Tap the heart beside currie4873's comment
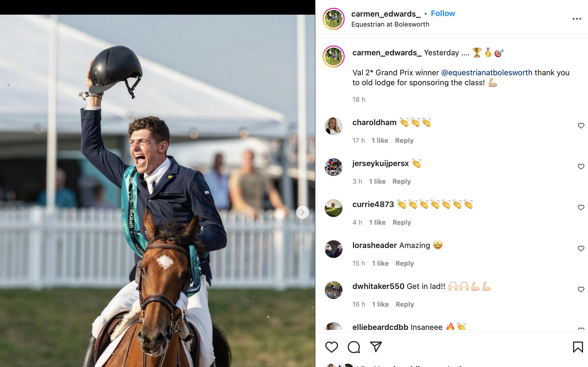Image resolution: width=588 pixels, height=367 pixels. [581, 208]
